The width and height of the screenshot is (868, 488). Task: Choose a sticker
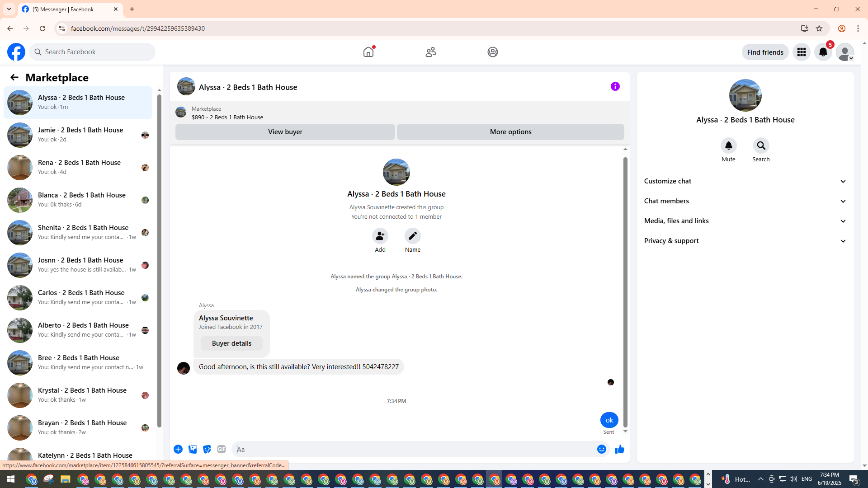point(207,449)
